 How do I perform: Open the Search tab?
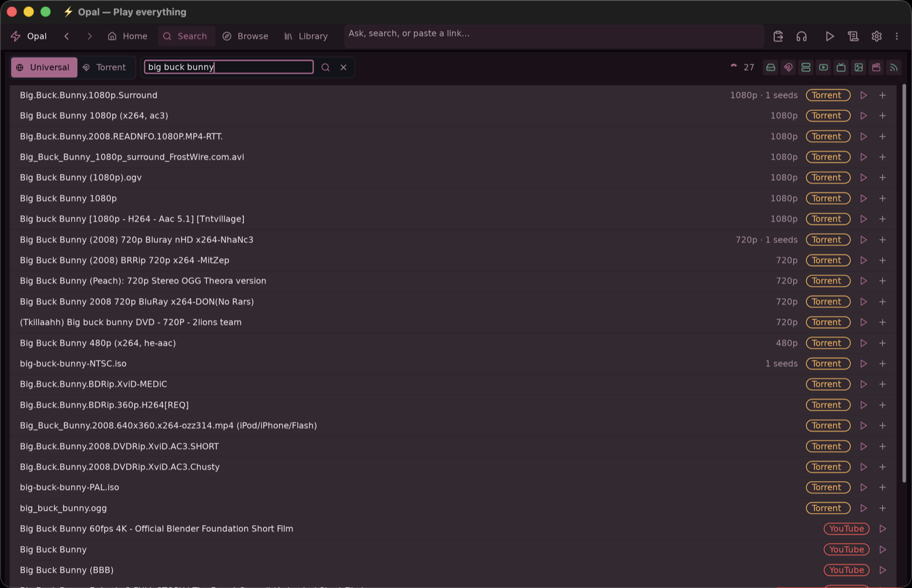tap(185, 36)
